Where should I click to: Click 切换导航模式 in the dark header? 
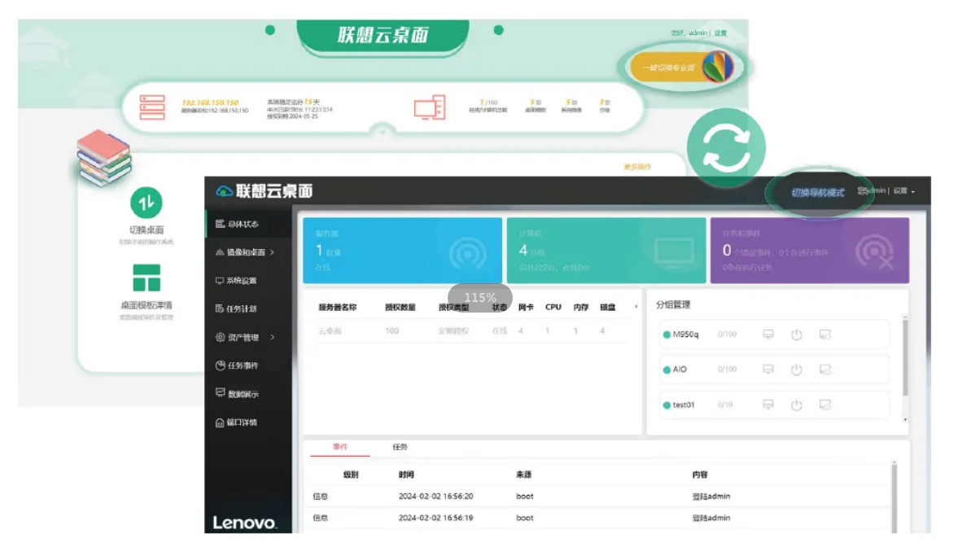(x=817, y=192)
